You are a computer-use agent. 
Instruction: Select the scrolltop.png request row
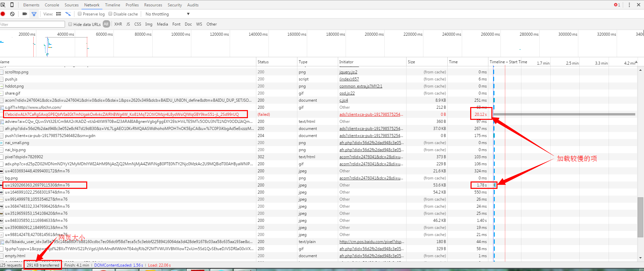pyautogui.click(x=318, y=72)
